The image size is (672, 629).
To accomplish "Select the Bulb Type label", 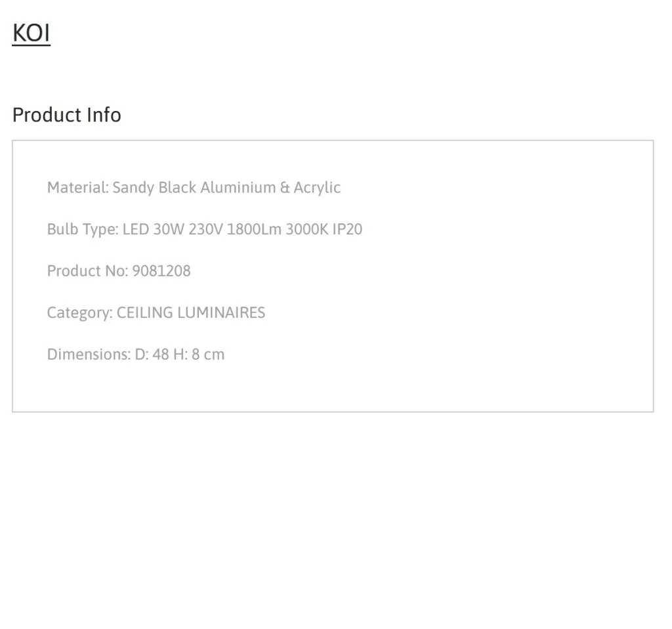I will click(83, 229).
